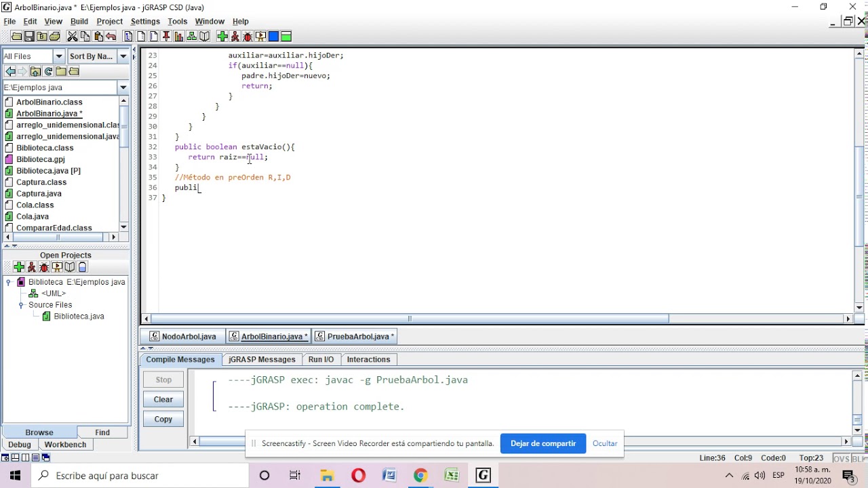
Task: Click the scissors Cut icon
Action: 72,37
